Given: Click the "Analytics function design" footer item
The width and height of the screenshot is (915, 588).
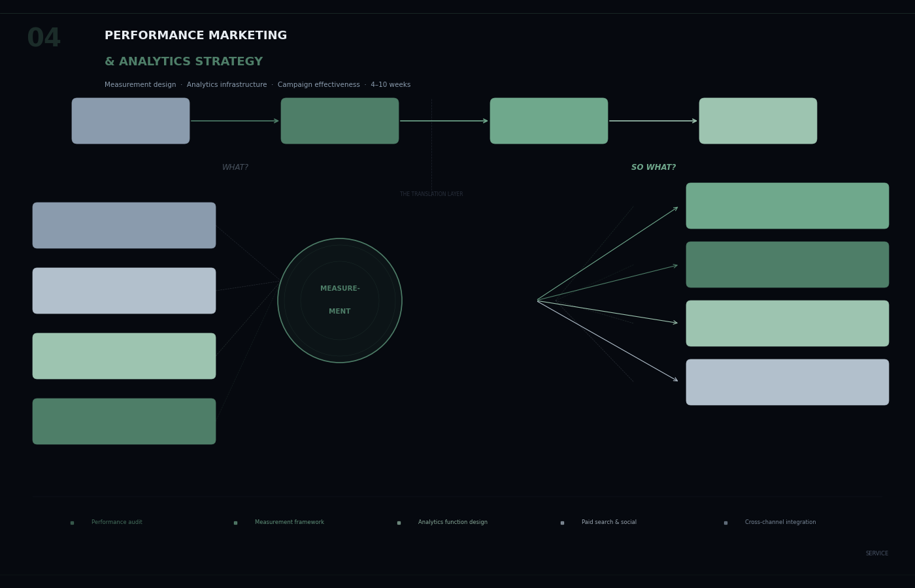Looking at the screenshot, I should pos(453,523).
